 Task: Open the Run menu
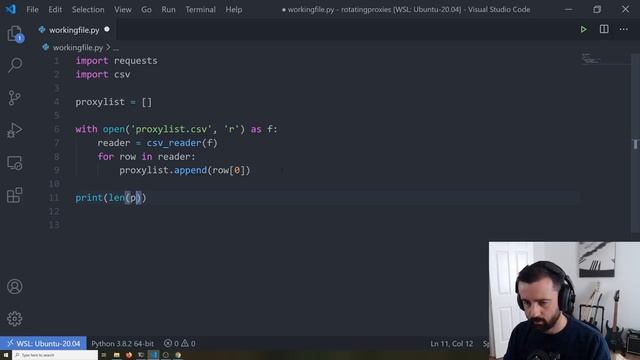(x=168, y=9)
